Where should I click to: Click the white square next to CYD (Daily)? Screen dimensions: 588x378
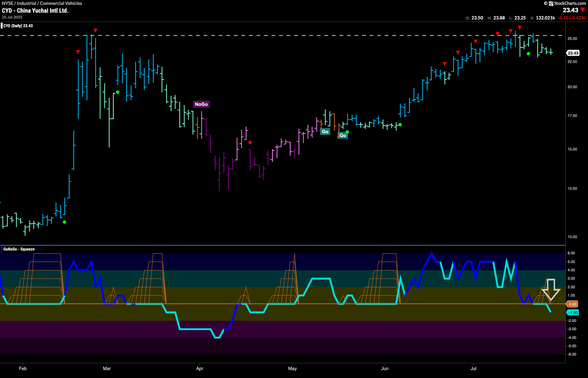click(x=2, y=26)
